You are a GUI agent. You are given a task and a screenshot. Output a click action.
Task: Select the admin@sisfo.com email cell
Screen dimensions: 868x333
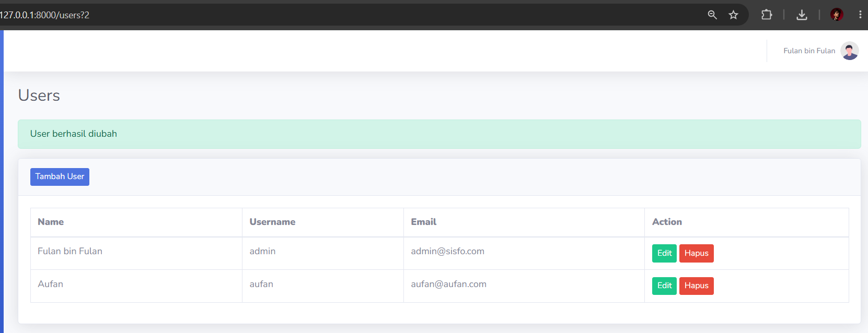point(524,253)
